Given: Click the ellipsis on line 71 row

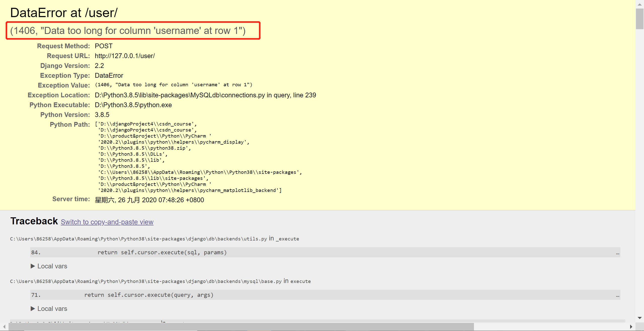Looking at the screenshot, I should pyautogui.click(x=617, y=296).
